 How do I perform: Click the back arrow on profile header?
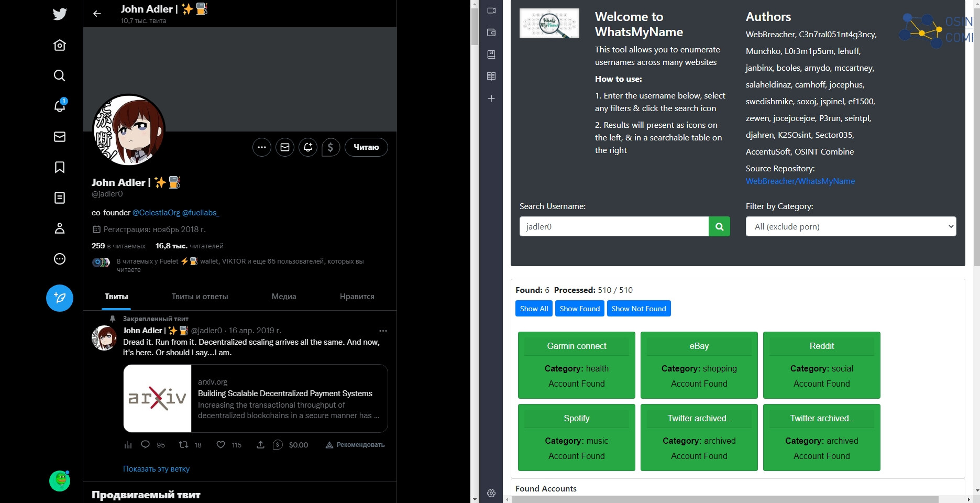click(97, 14)
